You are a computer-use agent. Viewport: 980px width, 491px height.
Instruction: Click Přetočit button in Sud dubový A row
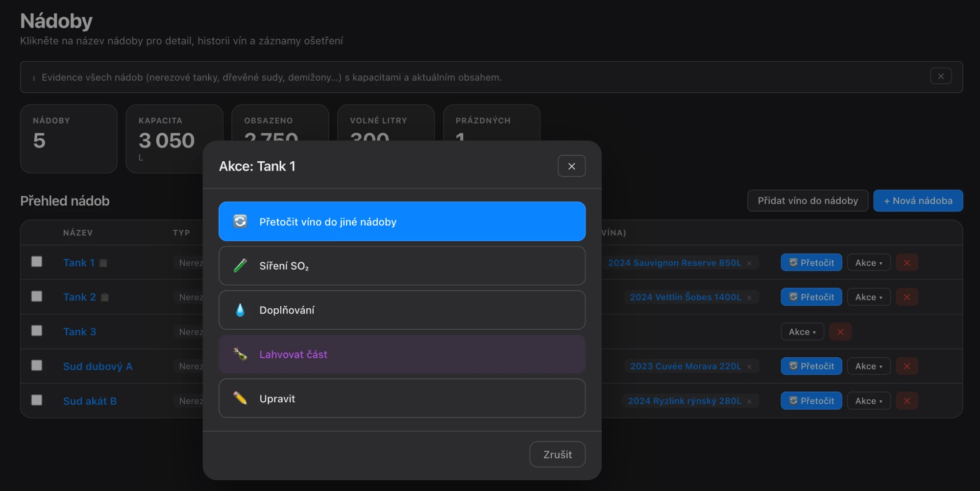pyautogui.click(x=811, y=366)
